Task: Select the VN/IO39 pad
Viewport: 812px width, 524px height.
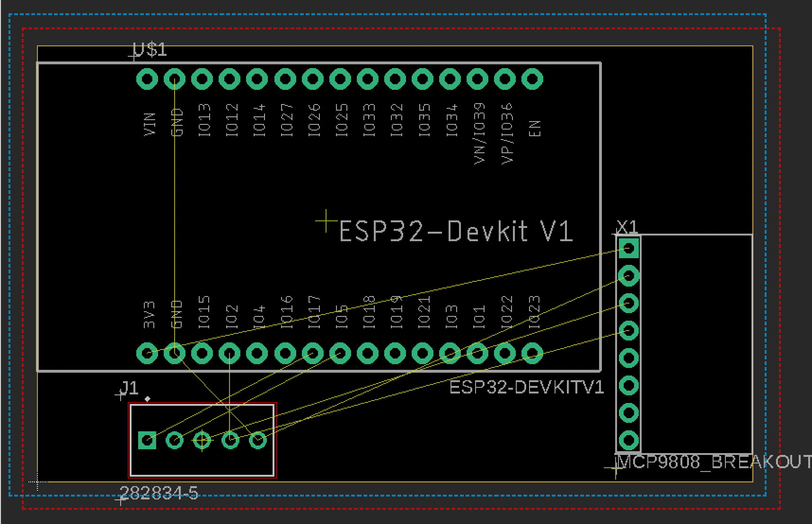Action: point(477,79)
